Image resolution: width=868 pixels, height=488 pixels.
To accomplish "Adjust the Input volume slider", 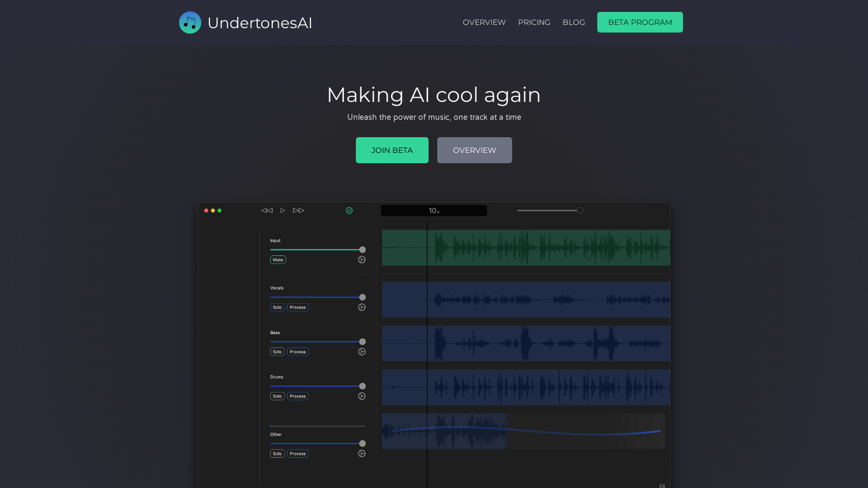I will pos(318,250).
